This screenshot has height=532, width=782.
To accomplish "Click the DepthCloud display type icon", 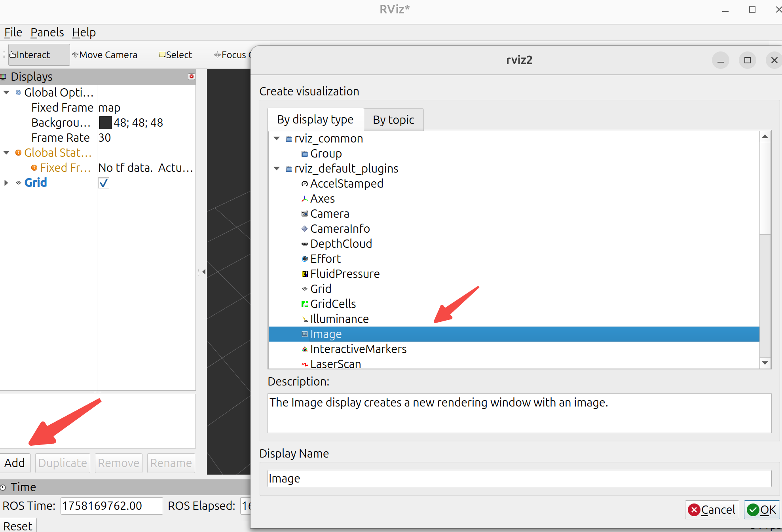I will [304, 244].
